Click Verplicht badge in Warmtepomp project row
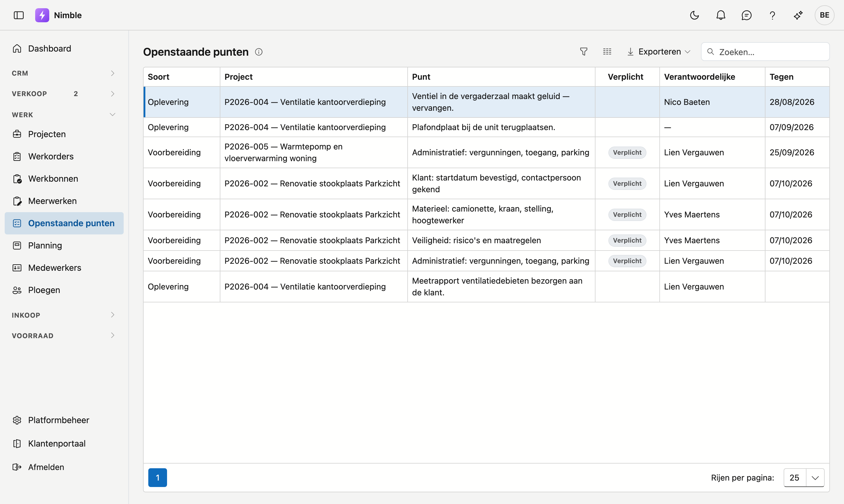 (627, 152)
